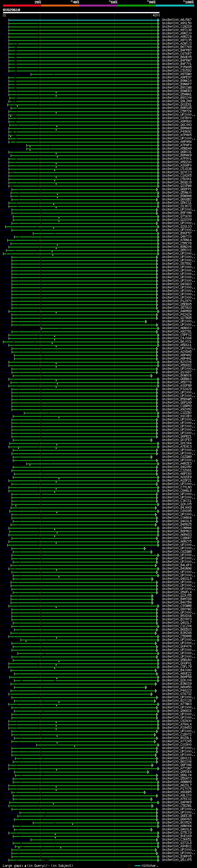The image size is (197, 868).
Task: Select hit UniRef100_A7PHK5
Action: pyautogui.click(x=177, y=135)
